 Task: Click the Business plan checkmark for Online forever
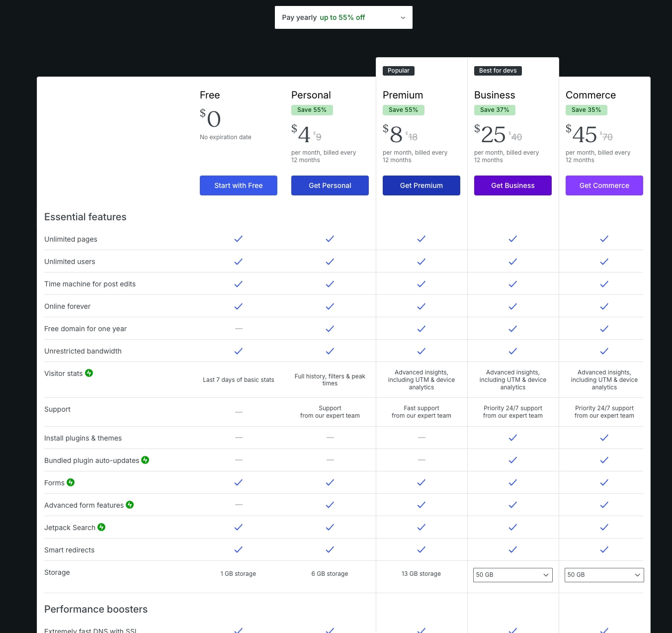pyautogui.click(x=513, y=306)
